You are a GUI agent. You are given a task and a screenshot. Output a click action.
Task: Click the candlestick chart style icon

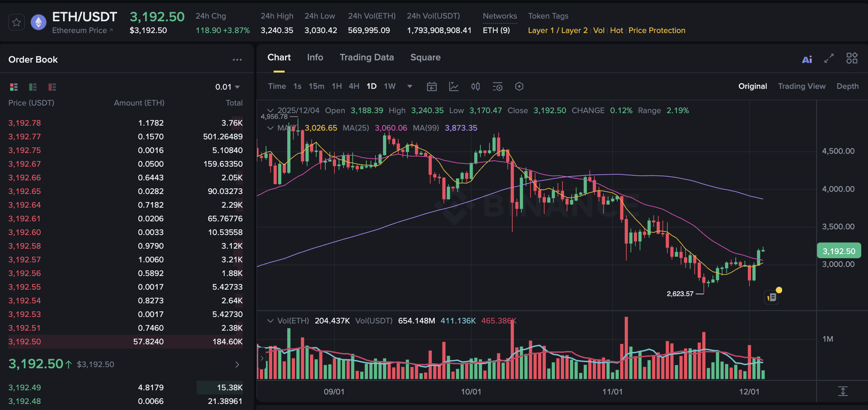coord(475,87)
